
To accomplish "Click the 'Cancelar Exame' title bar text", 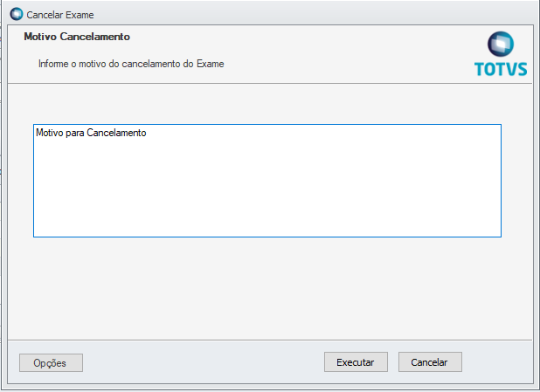I will [60, 15].
